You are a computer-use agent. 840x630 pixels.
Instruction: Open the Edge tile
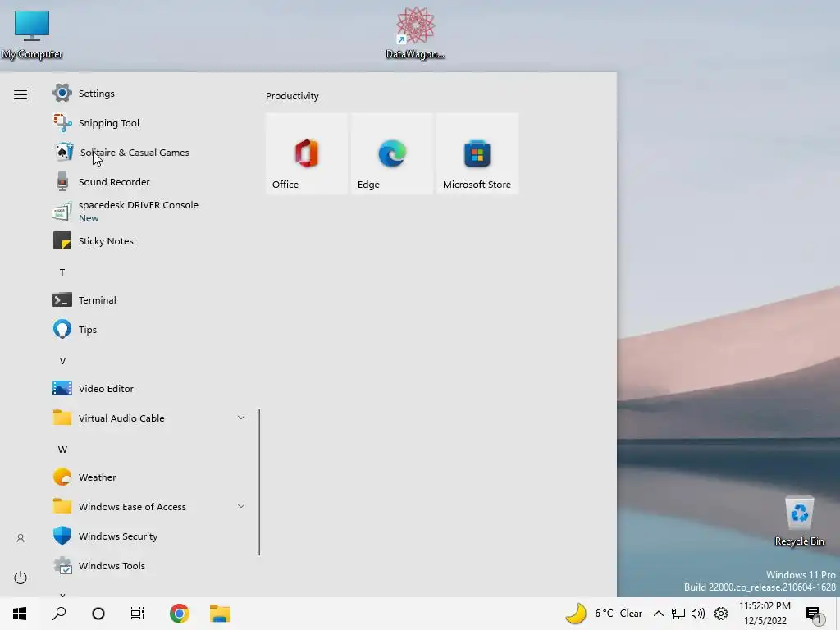click(x=392, y=153)
